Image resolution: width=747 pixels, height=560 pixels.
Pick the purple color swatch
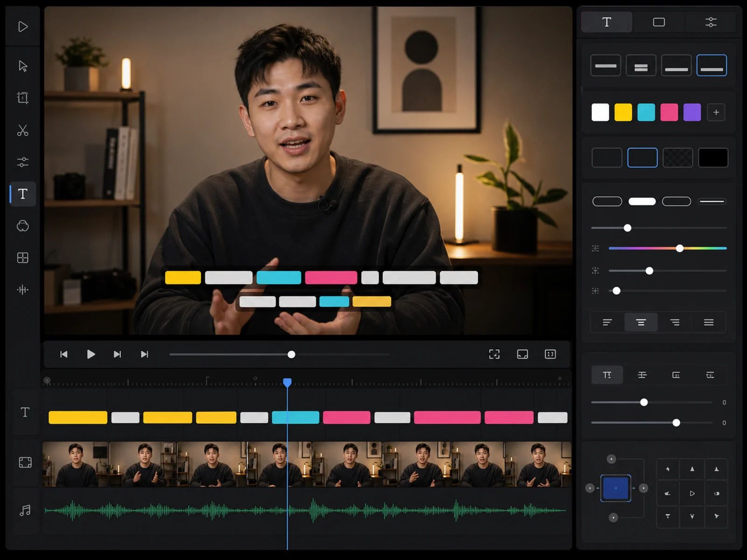coord(692,112)
